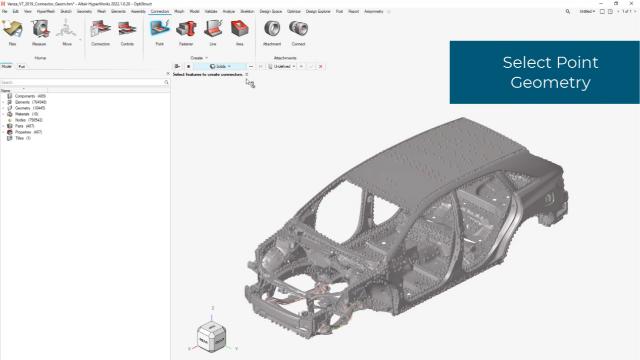Close the browser panel with the small X
640x360 pixels.
(x=168, y=73)
